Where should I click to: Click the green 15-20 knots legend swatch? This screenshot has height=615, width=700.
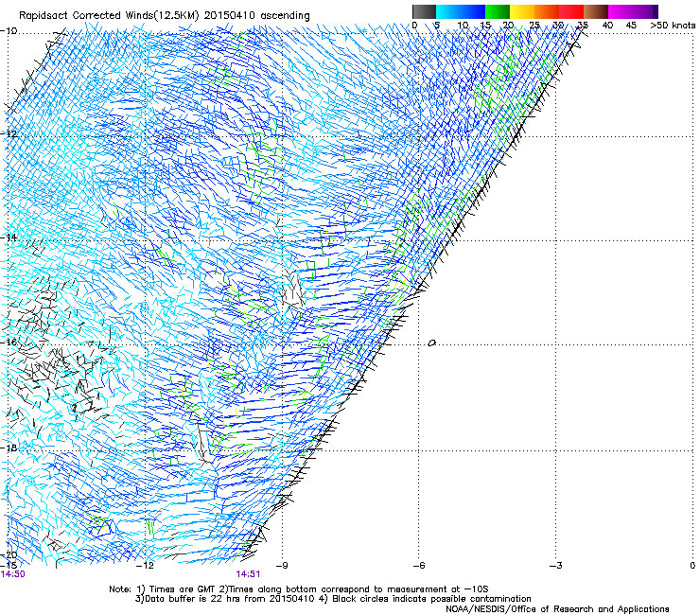tap(498, 11)
